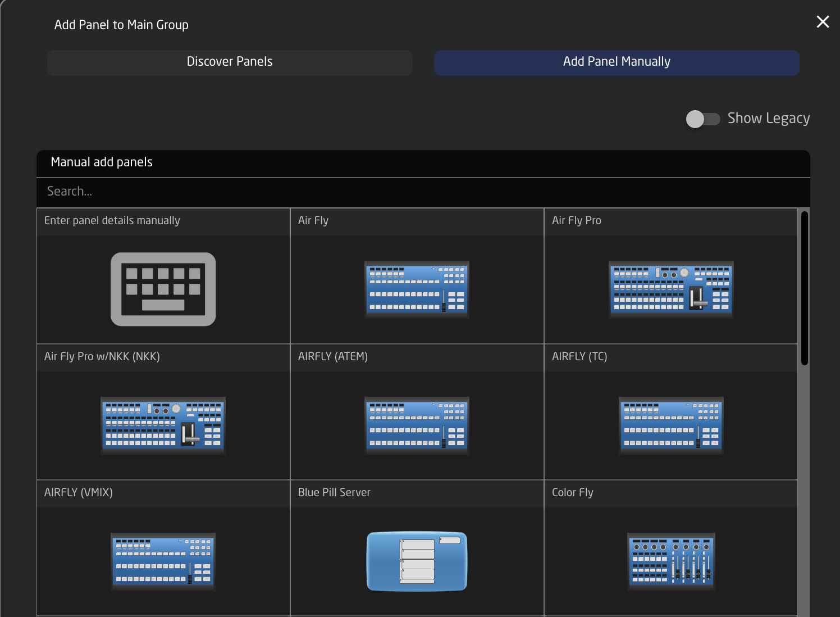Screen dimensions: 840x617
Task: Click the 'Air Fly' title text
Action: [313, 221]
